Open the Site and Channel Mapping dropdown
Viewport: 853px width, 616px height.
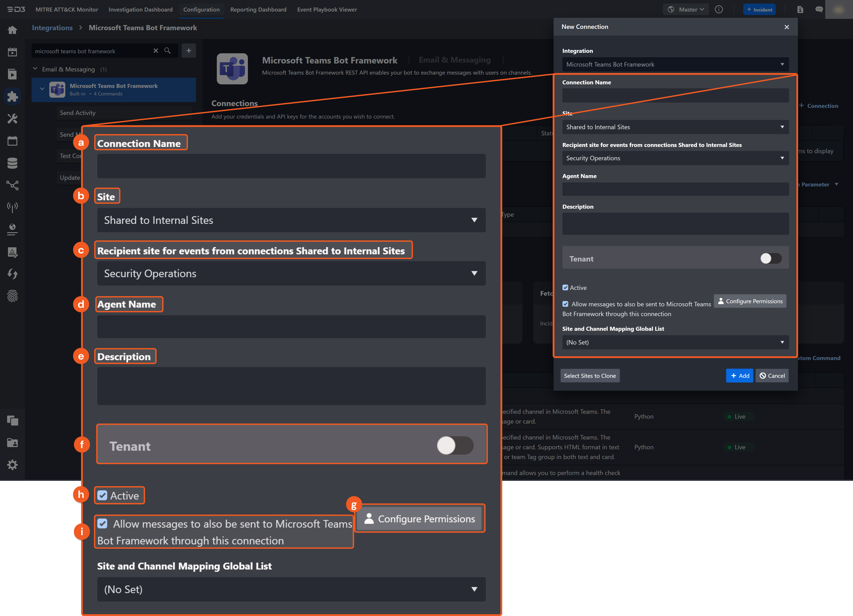point(676,342)
